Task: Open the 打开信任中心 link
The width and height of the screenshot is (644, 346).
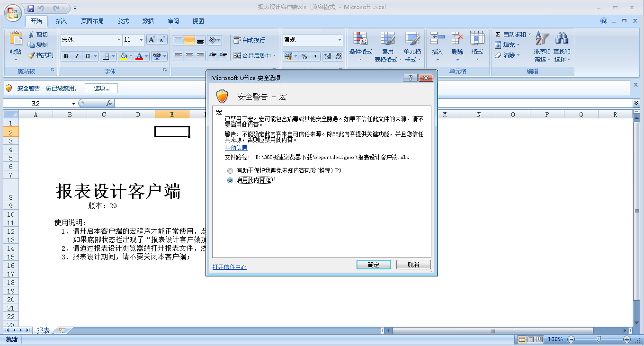Action: (230, 267)
